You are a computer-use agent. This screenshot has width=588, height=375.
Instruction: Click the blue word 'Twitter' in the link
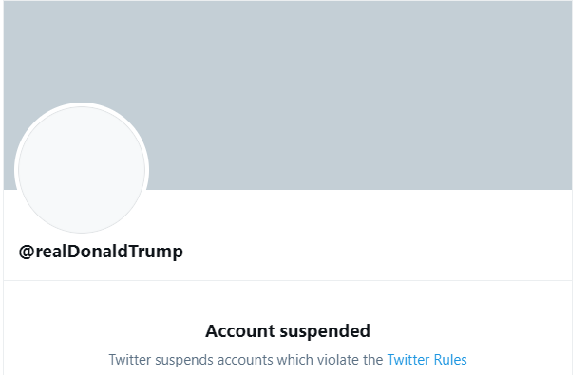point(408,360)
